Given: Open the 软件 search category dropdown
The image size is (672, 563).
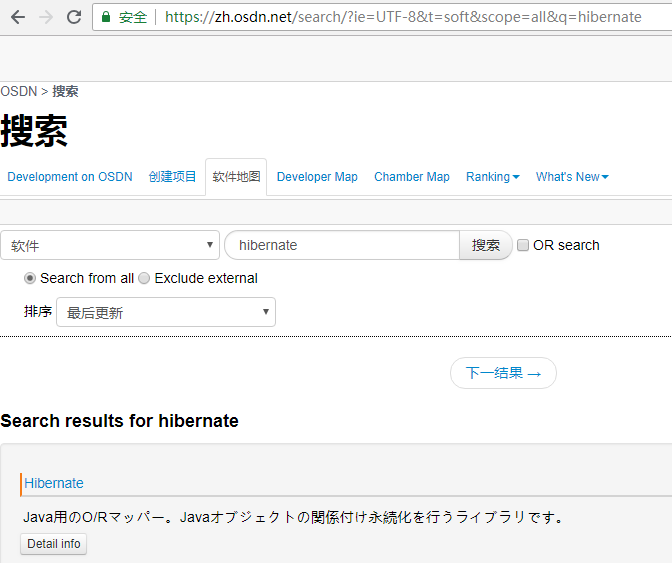Looking at the screenshot, I should [110, 245].
